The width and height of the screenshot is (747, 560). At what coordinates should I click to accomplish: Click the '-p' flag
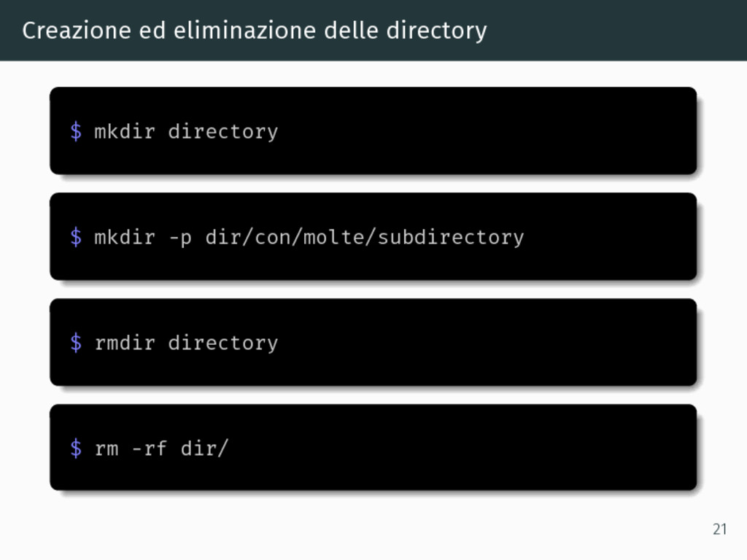pos(181,238)
